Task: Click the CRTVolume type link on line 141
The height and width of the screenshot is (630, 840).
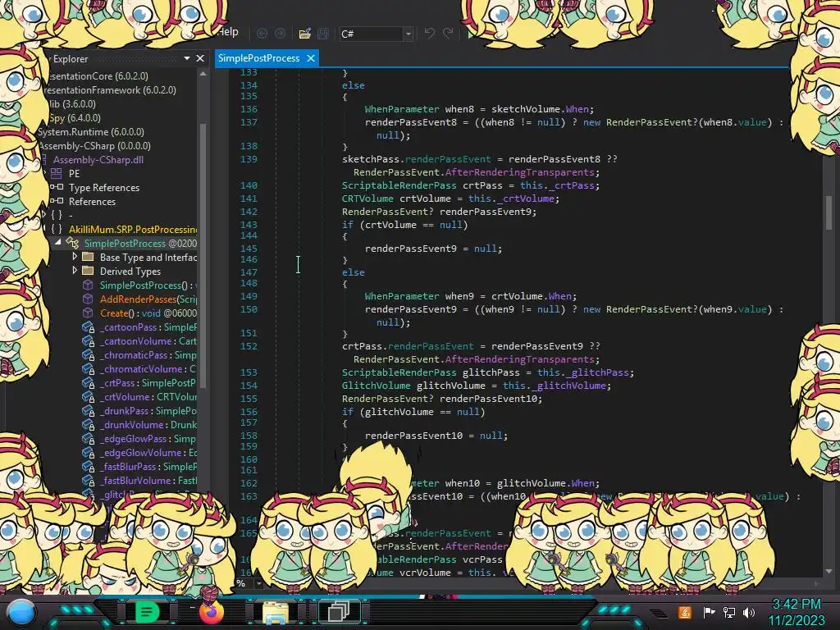Action: pos(367,199)
